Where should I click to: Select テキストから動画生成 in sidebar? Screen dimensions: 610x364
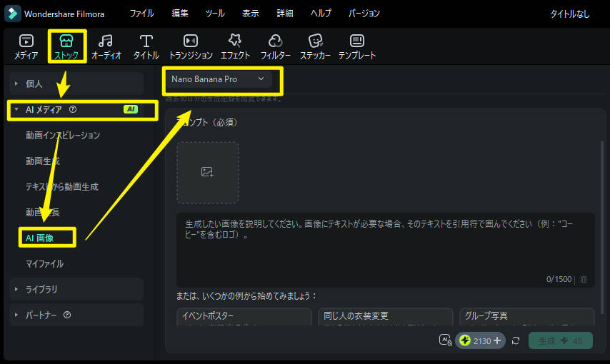click(x=62, y=187)
